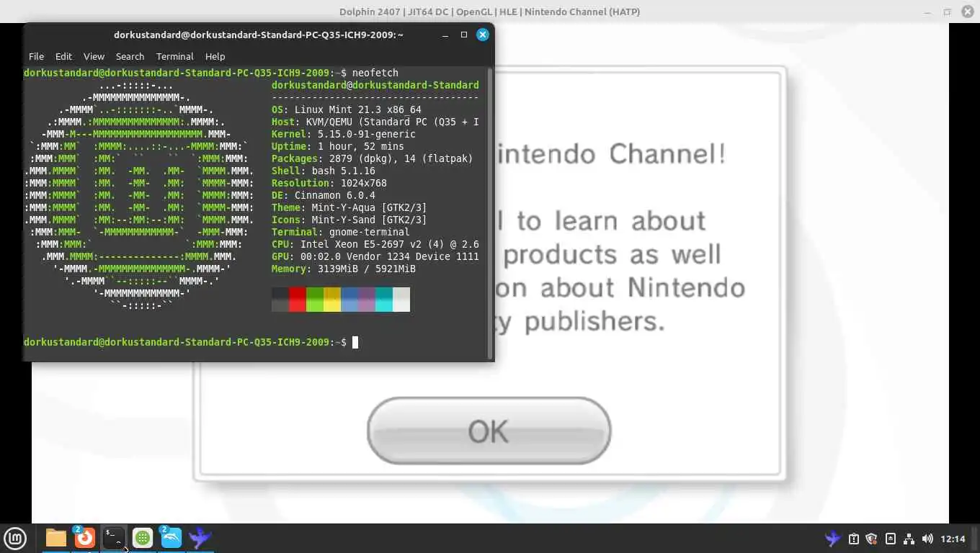
Task: Open the removable drives tray icon
Action: tap(891, 539)
